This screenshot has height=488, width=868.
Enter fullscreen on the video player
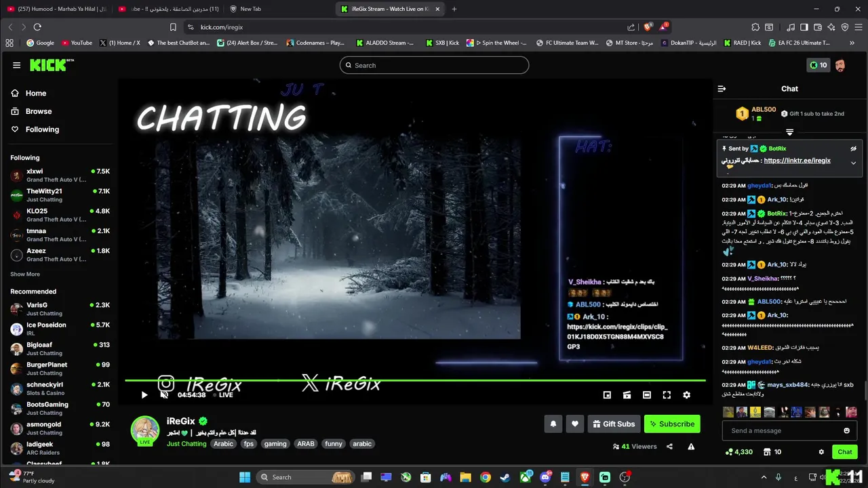pyautogui.click(x=667, y=395)
